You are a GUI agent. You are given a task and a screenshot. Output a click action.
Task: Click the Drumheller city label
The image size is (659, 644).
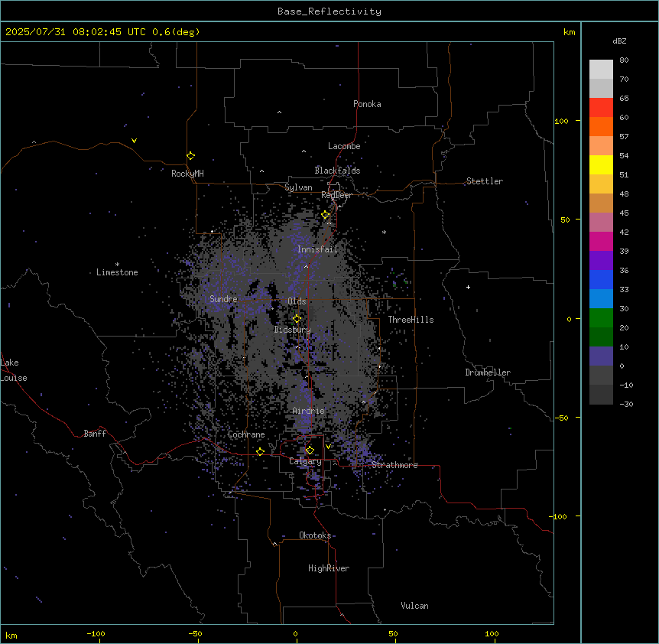click(x=488, y=372)
